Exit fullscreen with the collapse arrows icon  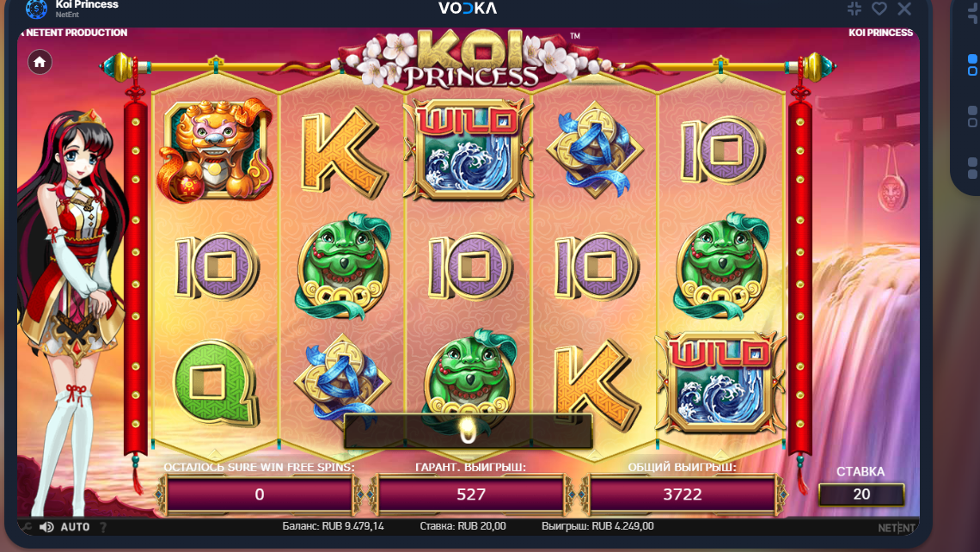(x=854, y=9)
